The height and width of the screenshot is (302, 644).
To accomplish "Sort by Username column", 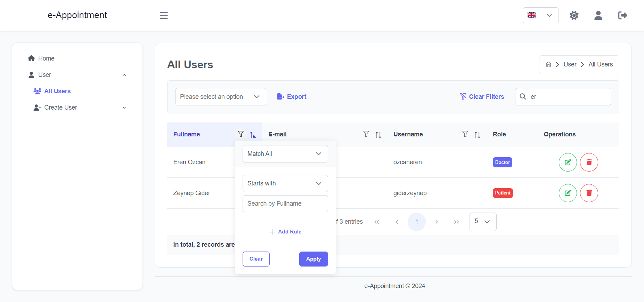I will click(x=478, y=135).
